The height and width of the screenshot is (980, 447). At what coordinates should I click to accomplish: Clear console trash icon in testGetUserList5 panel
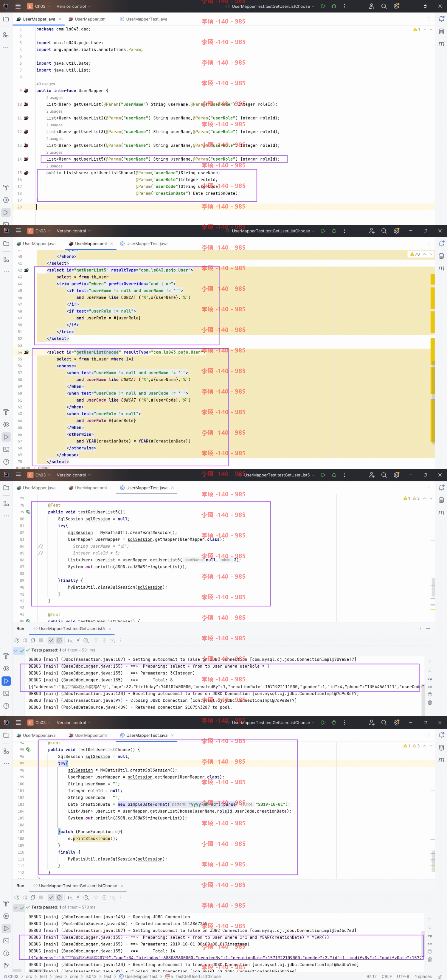point(429,703)
